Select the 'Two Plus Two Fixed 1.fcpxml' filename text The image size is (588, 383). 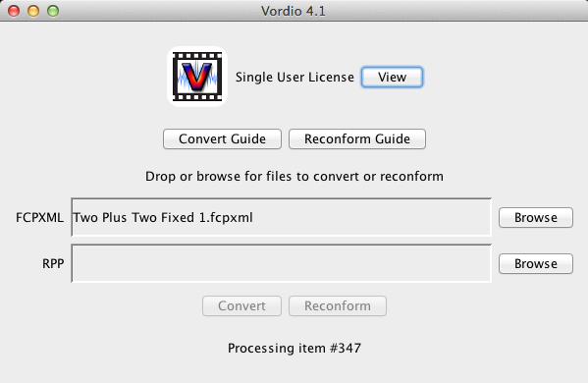coord(163,218)
